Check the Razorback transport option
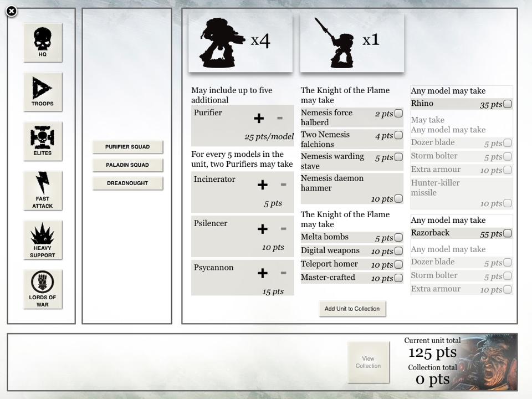 pos(508,233)
